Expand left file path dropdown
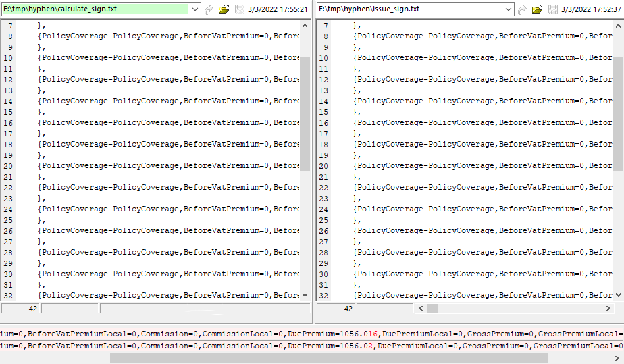Viewport: 624px width, 364px height. [194, 9]
